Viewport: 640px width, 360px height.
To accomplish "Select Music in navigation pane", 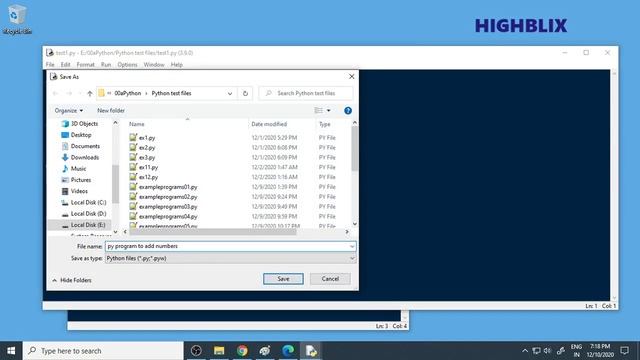I will click(x=74, y=169).
